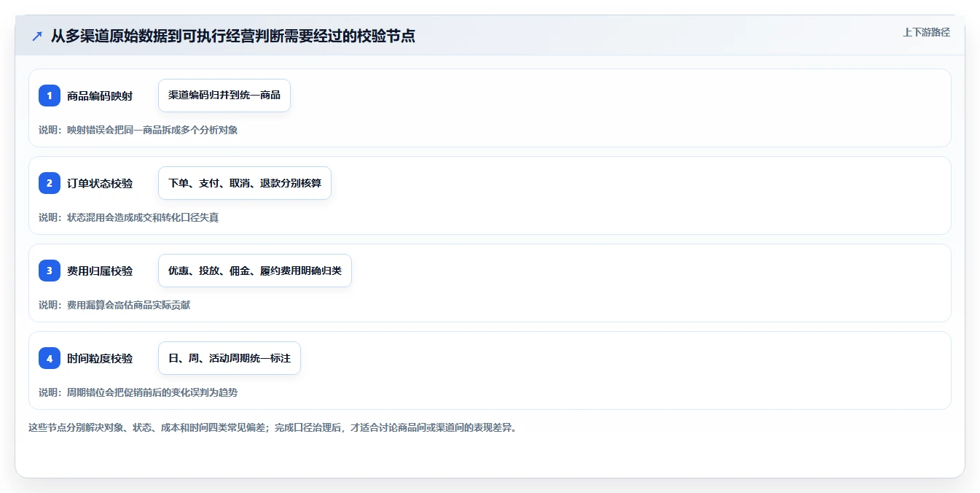Image resolution: width=980 pixels, height=493 pixels.
Task: Click the summary paragraph starting 这些节点分别解决
Action: 273,427
